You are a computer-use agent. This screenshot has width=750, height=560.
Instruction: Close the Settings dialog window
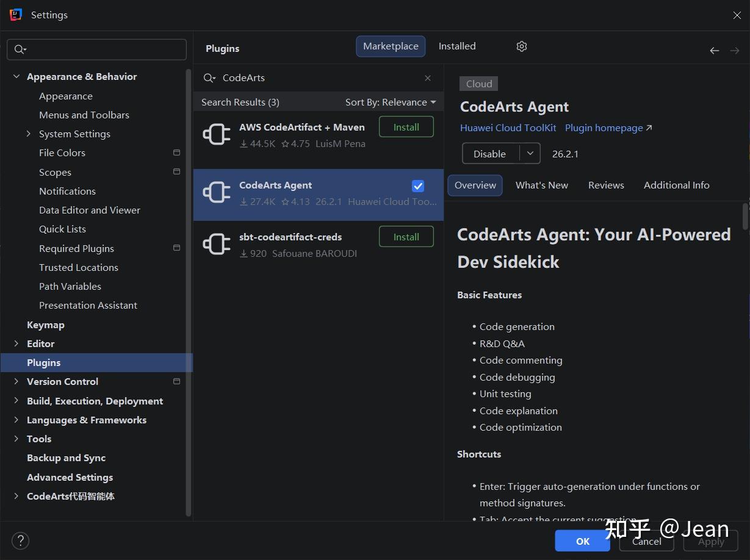tap(737, 15)
